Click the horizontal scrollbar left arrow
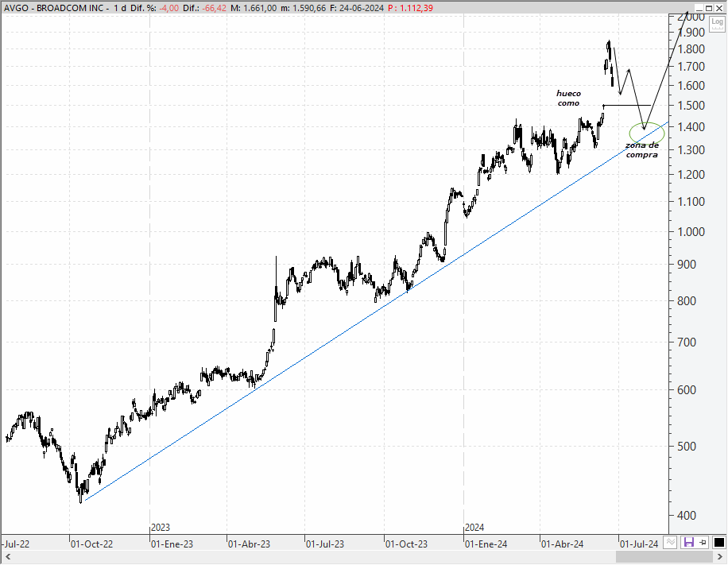 coord(7,556)
